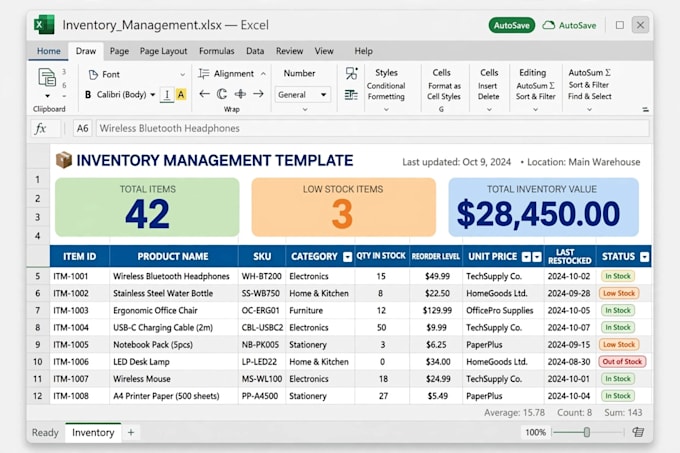The width and height of the screenshot is (680, 453).
Task: Pick the yellow highlight A swatch
Action: (181, 95)
